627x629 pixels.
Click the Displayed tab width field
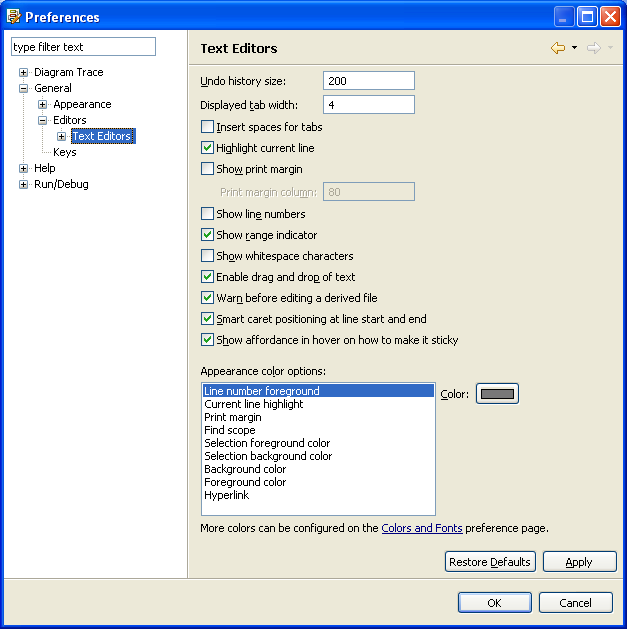tap(369, 105)
